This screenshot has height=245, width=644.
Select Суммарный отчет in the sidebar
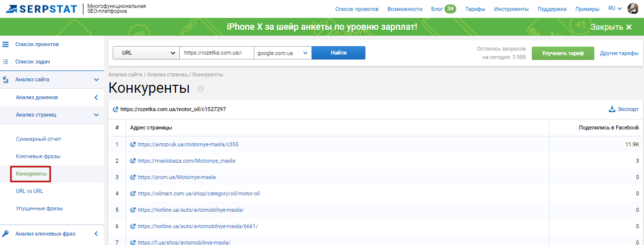tap(39, 139)
